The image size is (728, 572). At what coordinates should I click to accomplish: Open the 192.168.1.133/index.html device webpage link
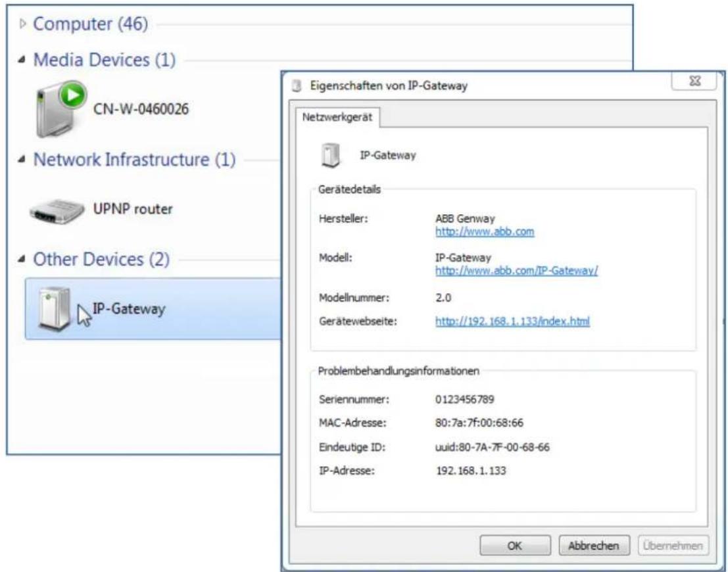(512, 321)
